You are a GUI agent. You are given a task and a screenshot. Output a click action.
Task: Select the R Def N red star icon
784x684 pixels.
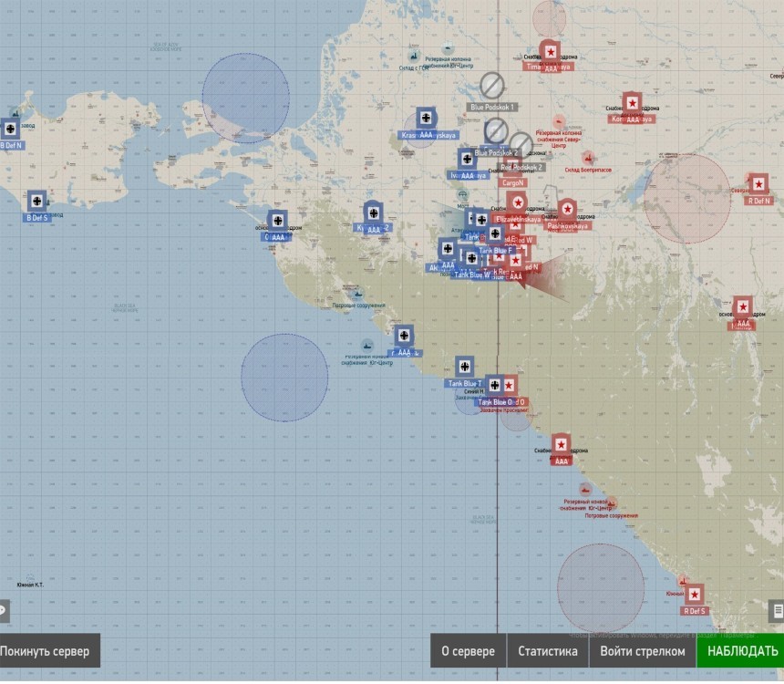(x=758, y=184)
